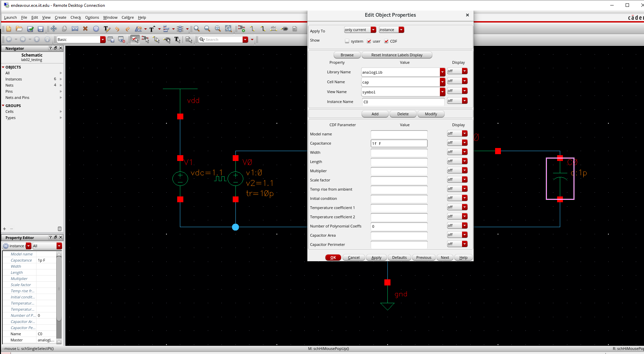Select the Stretch tool icon
Viewport: 644px width, 354px height.
(x=75, y=29)
